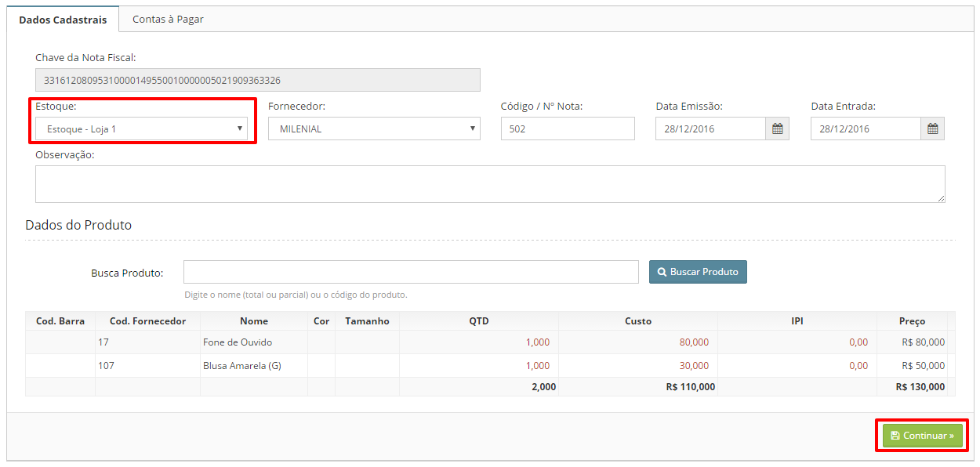Focus the Busca Produto search field

pyautogui.click(x=411, y=272)
